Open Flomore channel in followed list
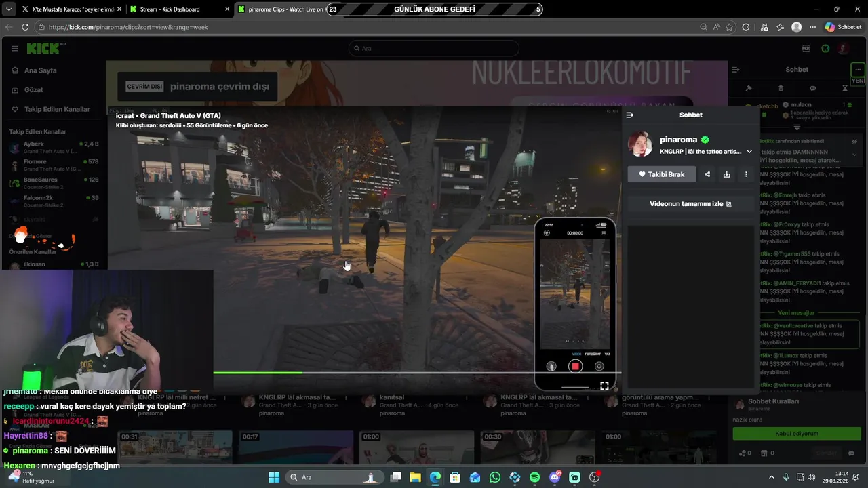Viewport: 868px width, 488px height. (53, 165)
